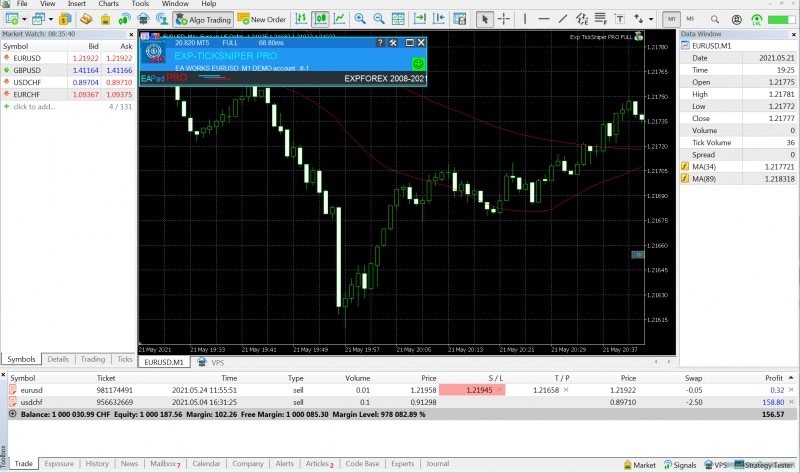Switch chart to candlesticks type
800x473 pixels.
point(320,19)
